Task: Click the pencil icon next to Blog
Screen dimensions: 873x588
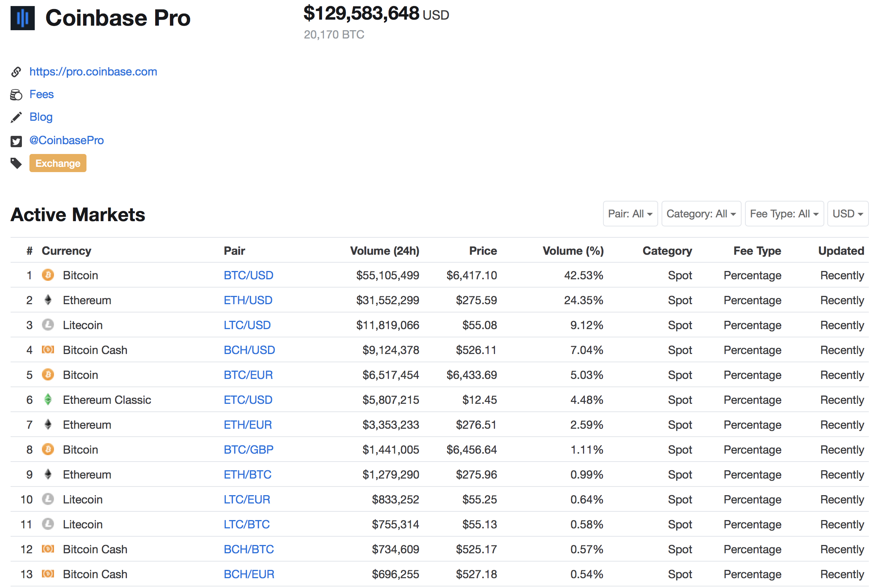Action: coord(16,117)
